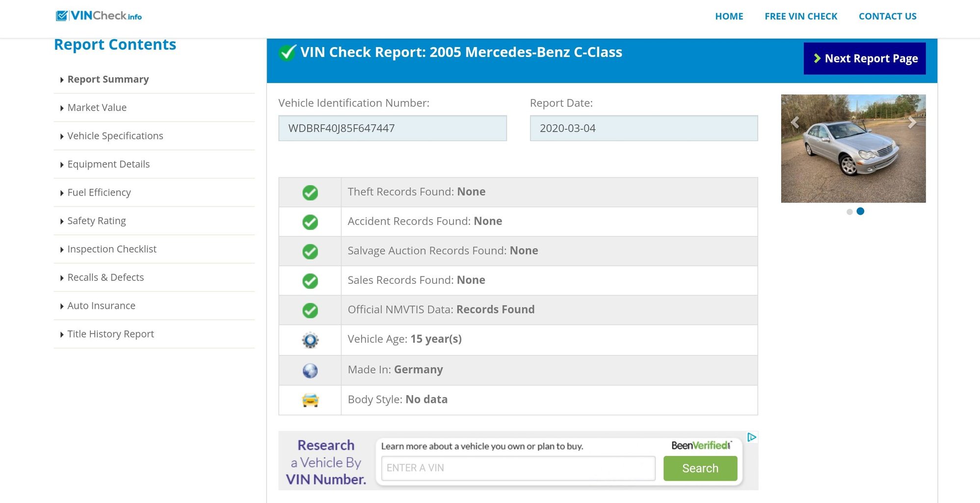Click the gear icon beside Vehicle Age

(310, 340)
